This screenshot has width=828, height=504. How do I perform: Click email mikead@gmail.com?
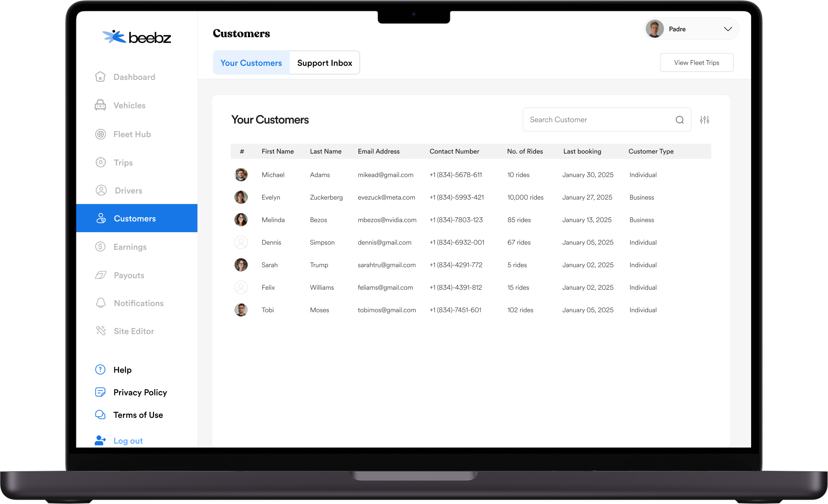tap(385, 175)
